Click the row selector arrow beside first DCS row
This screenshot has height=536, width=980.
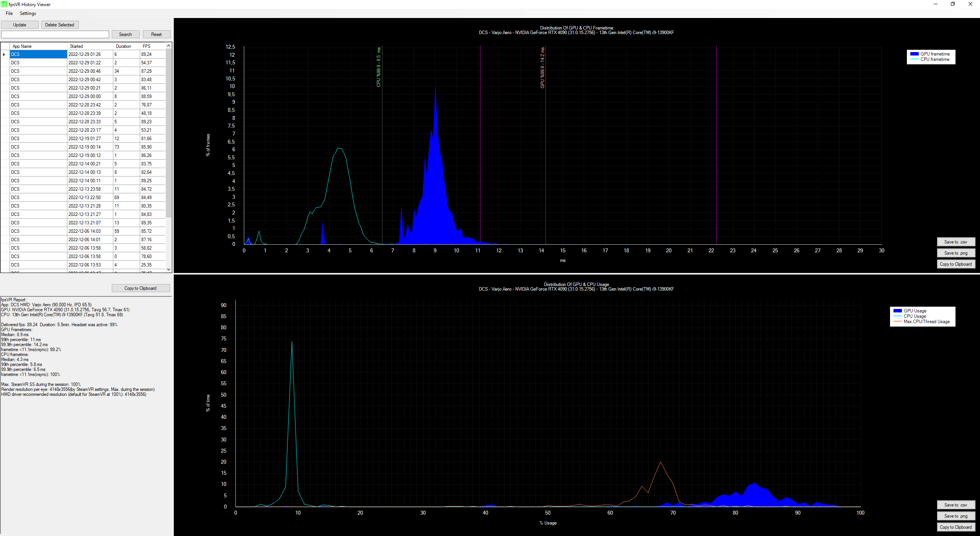pyautogui.click(x=4, y=54)
